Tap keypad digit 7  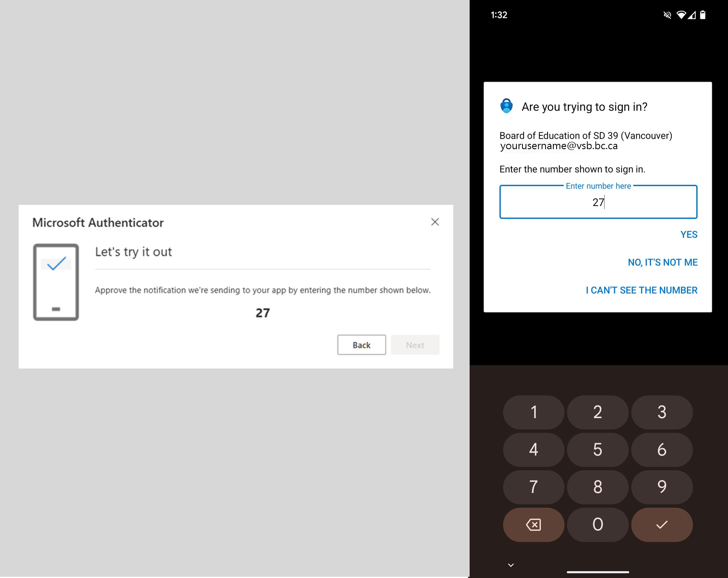pyautogui.click(x=533, y=487)
